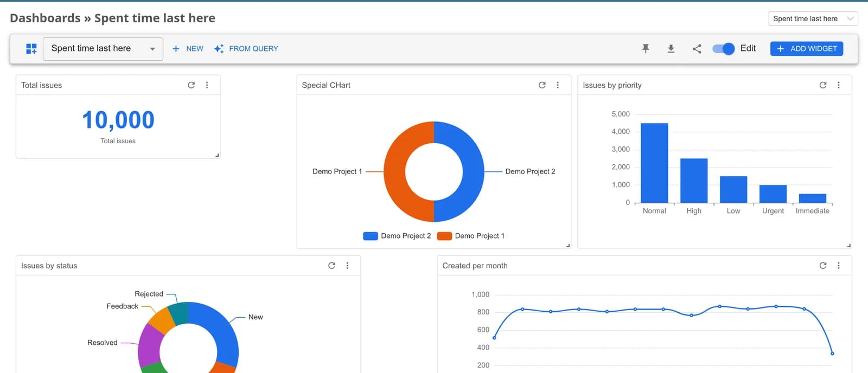This screenshot has width=868, height=373.
Task: Click Issues by priority widget resize handle
Action: pos(849,246)
